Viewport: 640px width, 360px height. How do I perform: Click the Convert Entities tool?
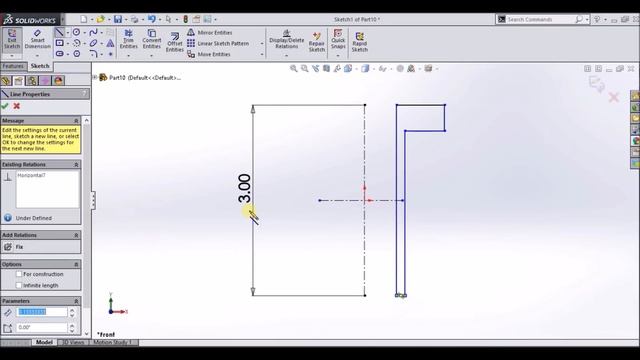coord(152,39)
